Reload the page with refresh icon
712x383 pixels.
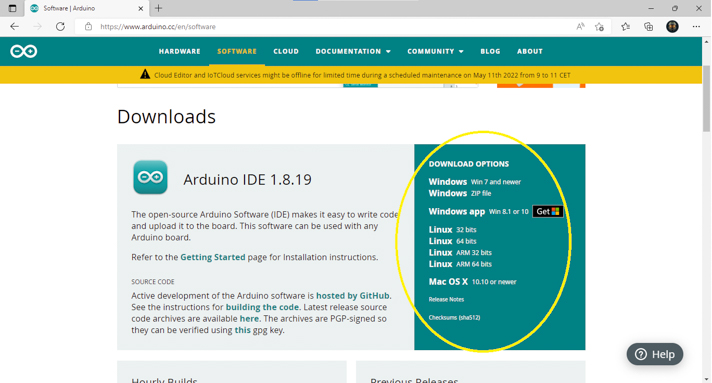coord(60,27)
